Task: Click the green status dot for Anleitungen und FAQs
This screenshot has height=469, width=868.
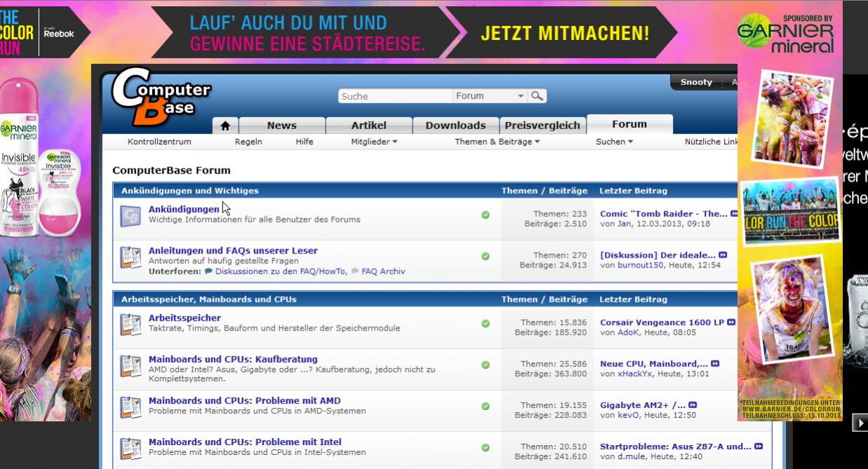Action: pyautogui.click(x=486, y=256)
